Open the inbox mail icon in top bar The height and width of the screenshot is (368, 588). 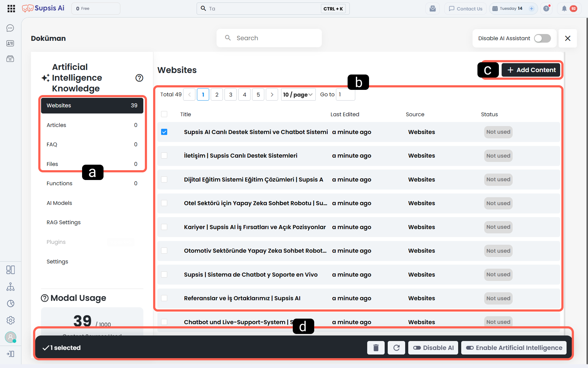pyautogui.click(x=432, y=9)
